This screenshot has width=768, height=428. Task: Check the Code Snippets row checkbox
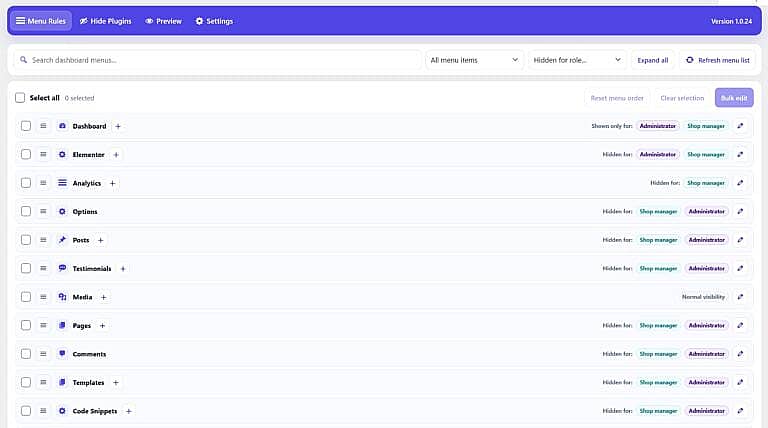click(x=26, y=411)
